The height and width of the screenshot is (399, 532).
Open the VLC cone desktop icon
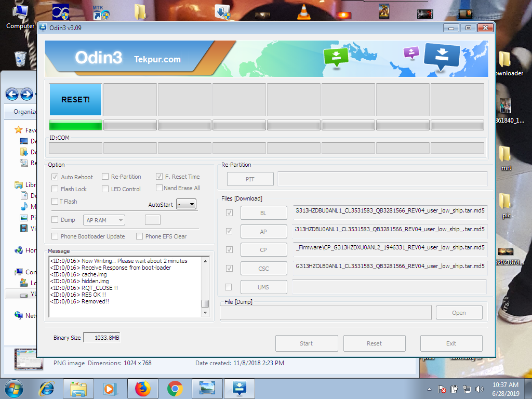coord(303,12)
